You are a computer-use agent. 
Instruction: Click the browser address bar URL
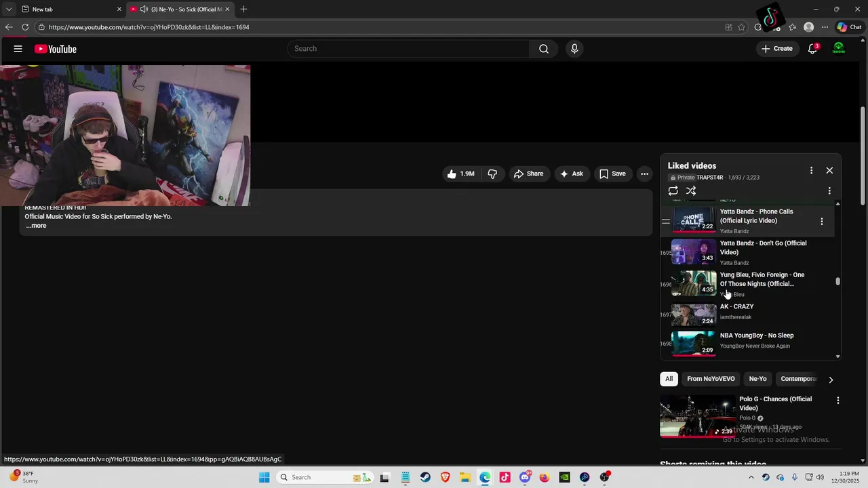149,27
